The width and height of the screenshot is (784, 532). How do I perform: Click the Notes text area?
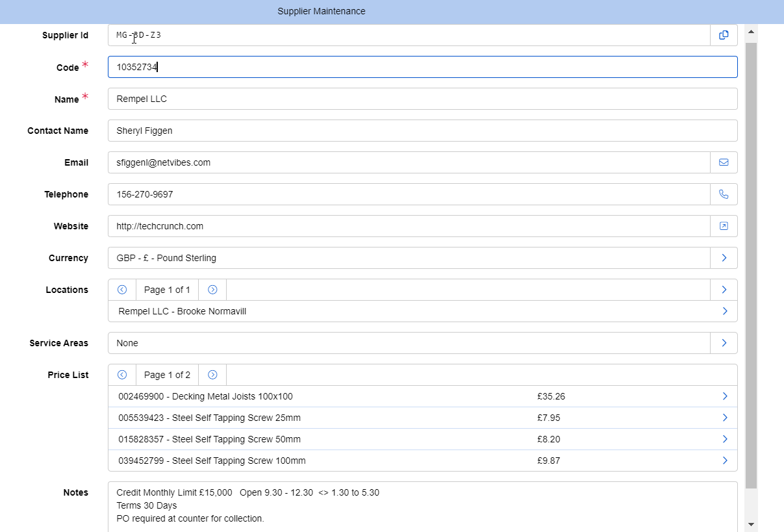pyautogui.click(x=423, y=507)
